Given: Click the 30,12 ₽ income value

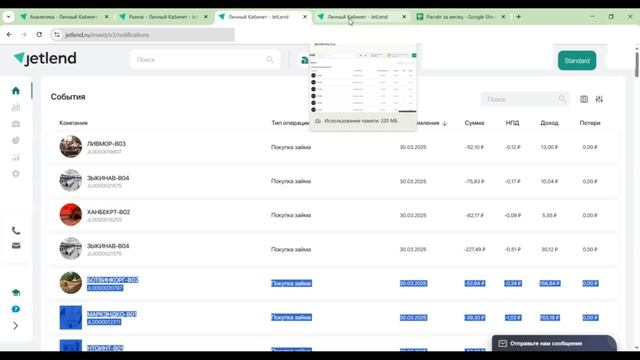Looking at the screenshot, I should pyautogui.click(x=549, y=249).
